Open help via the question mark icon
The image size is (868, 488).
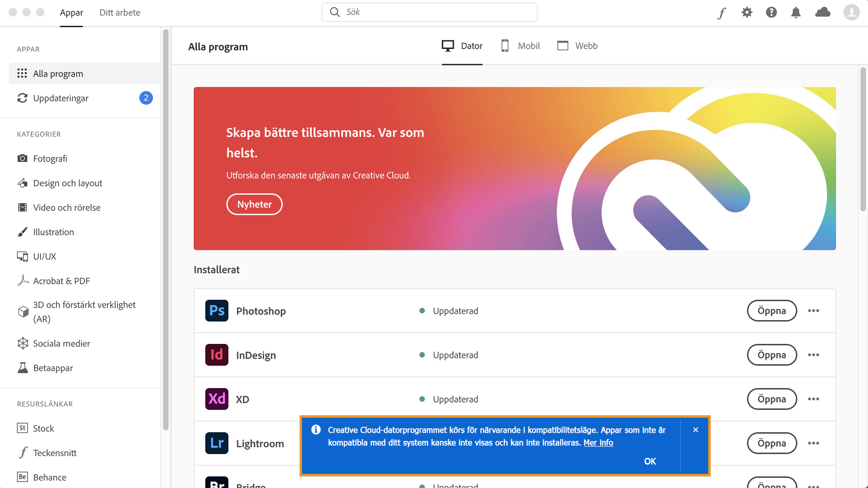pos(771,13)
